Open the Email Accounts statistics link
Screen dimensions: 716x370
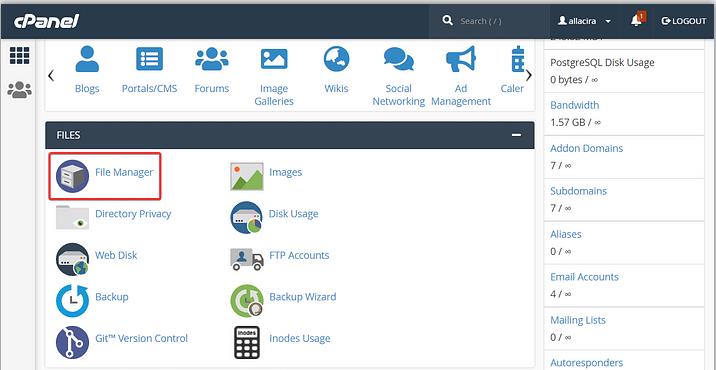coord(584,277)
